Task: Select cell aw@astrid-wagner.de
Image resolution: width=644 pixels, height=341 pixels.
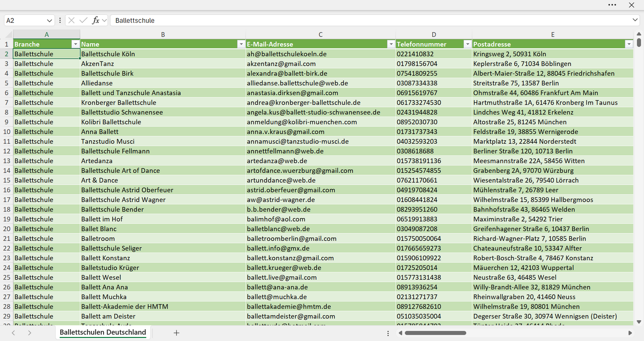Action: coord(320,200)
